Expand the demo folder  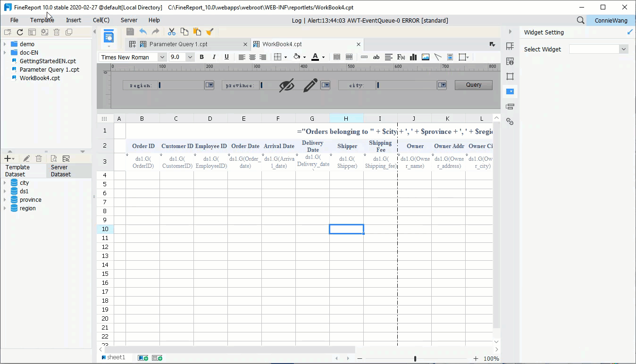(x=5, y=44)
